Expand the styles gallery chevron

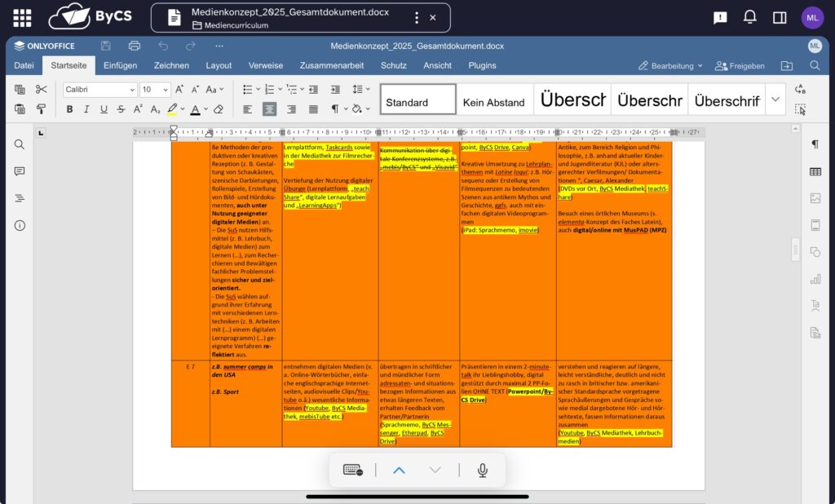pos(775,99)
